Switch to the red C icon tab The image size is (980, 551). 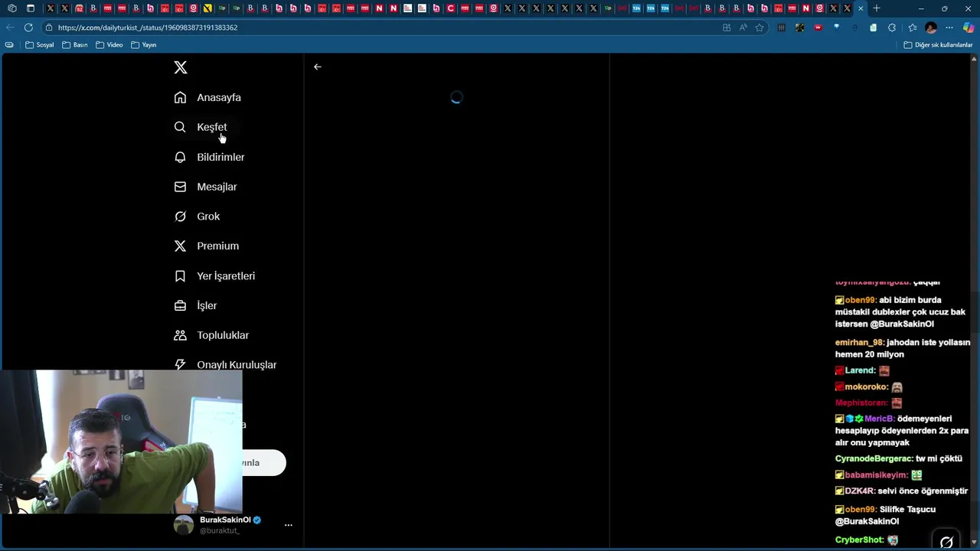click(451, 8)
